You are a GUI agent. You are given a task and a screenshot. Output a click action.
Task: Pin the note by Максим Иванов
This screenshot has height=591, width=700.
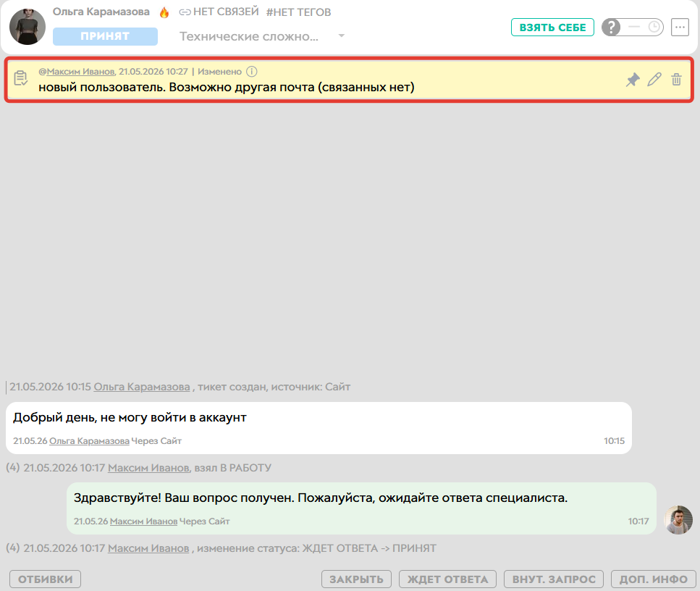[633, 80]
